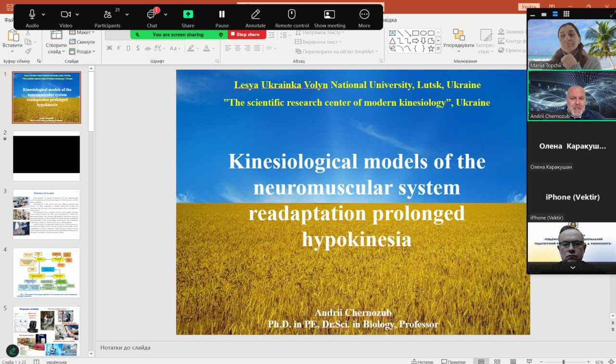Open the More options menu
Screen dimensions: 616x364
pyautogui.click(x=364, y=14)
